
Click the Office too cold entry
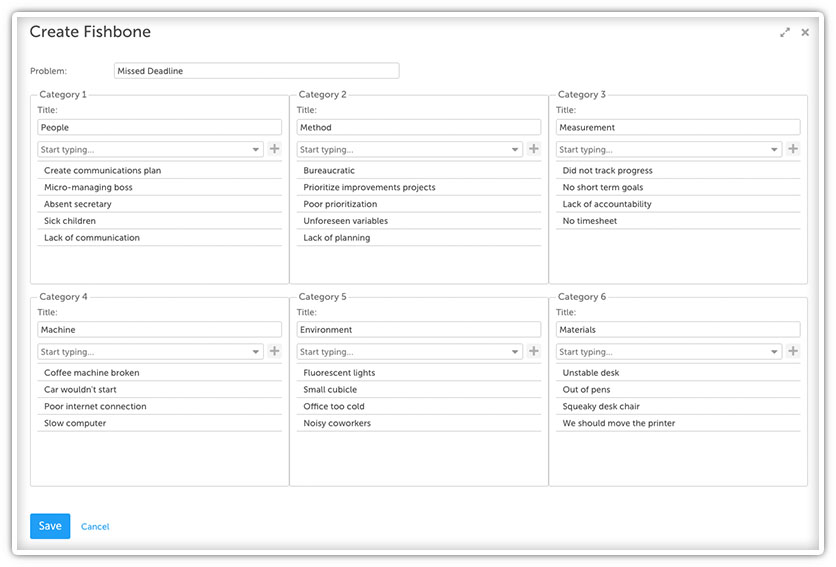pos(419,406)
